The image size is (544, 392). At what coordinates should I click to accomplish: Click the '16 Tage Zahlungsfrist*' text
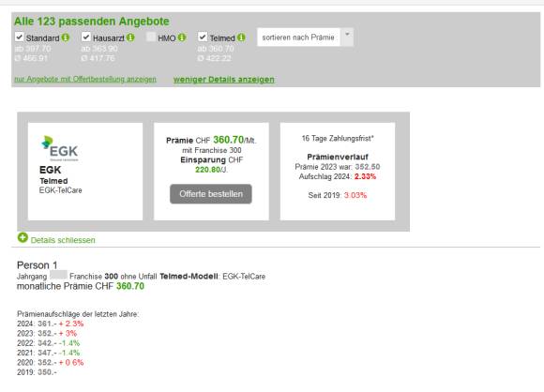tap(338, 139)
